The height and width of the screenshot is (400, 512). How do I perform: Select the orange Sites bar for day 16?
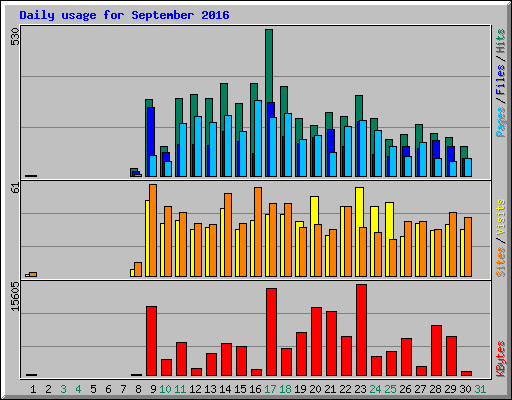coord(258,232)
